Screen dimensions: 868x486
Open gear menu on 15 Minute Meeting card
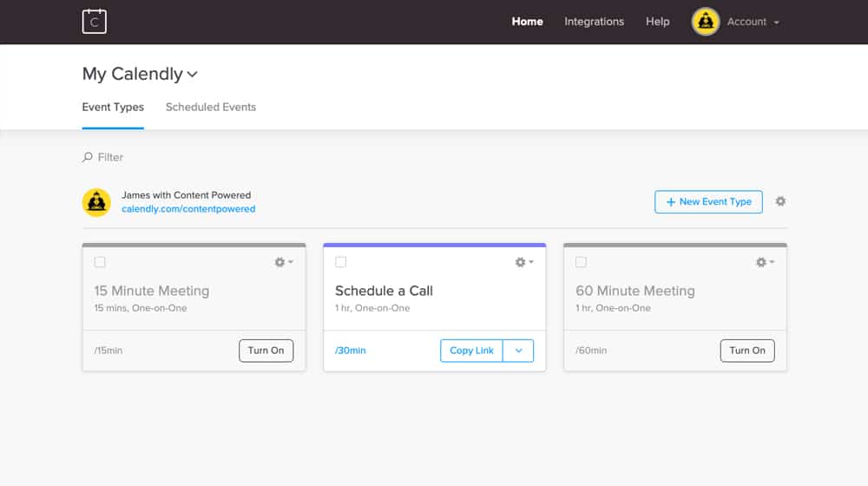[x=284, y=262]
